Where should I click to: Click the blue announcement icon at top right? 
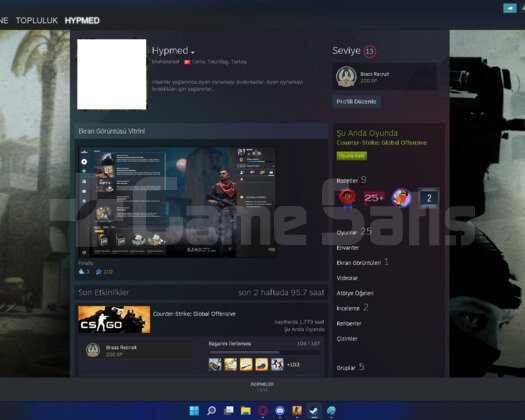[510, 8]
